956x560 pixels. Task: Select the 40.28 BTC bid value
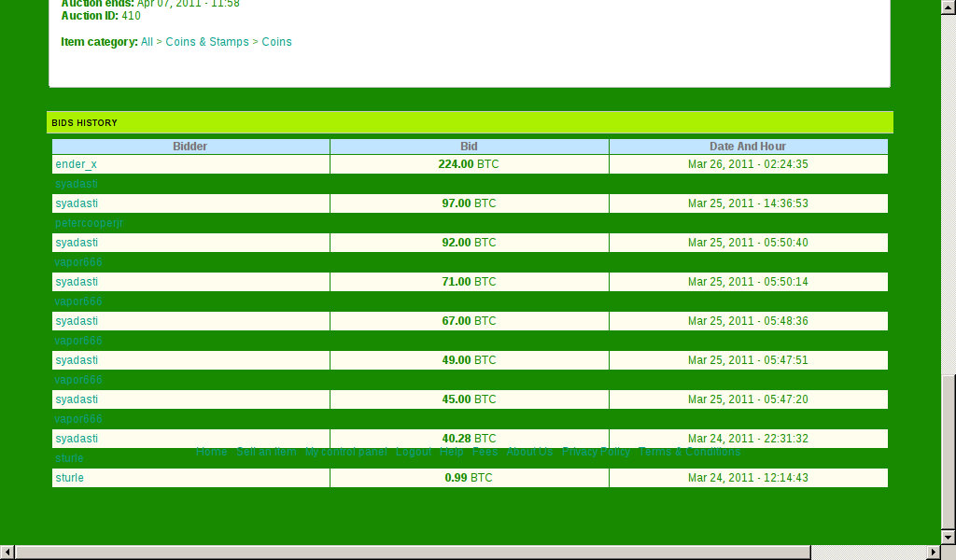(469, 439)
